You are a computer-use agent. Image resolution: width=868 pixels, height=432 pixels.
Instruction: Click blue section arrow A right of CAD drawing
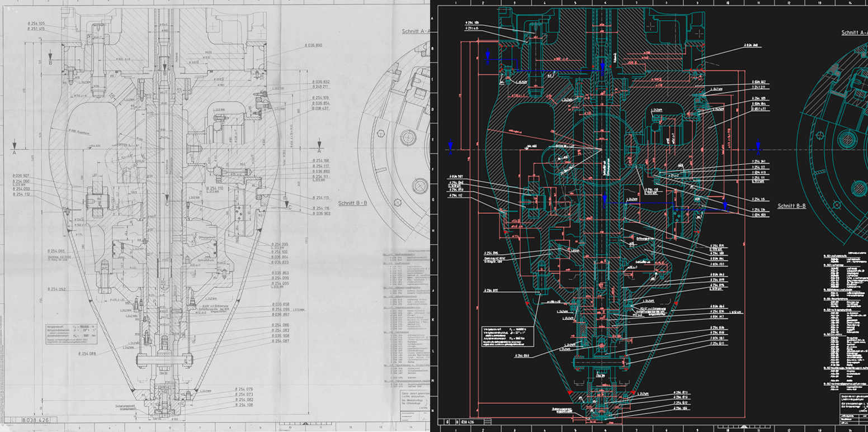[758, 146]
